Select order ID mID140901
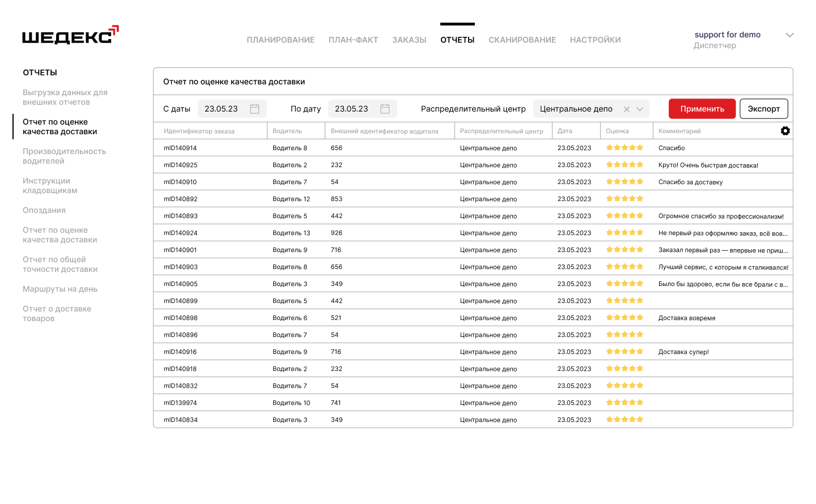This screenshot has height=504, width=816. tap(180, 250)
